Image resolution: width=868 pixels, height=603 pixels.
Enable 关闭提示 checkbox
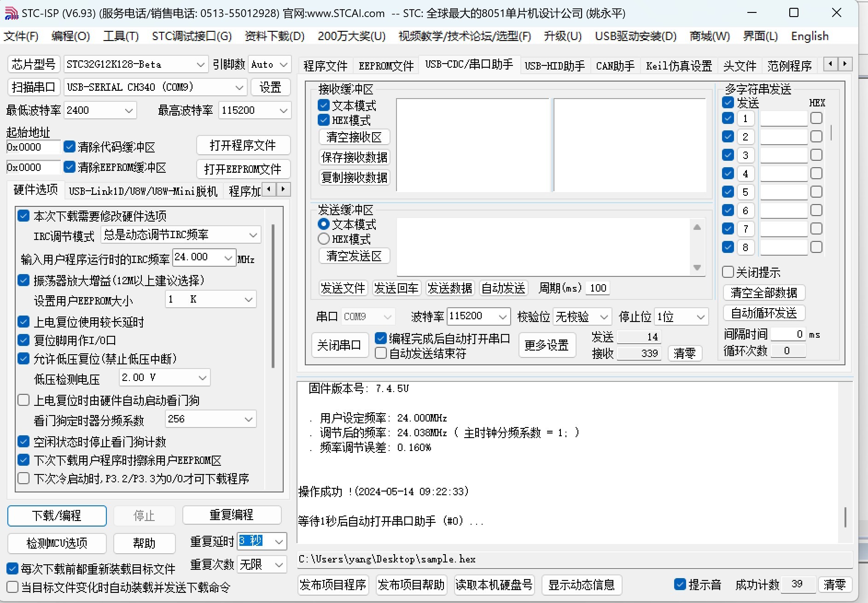click(728, 272)
